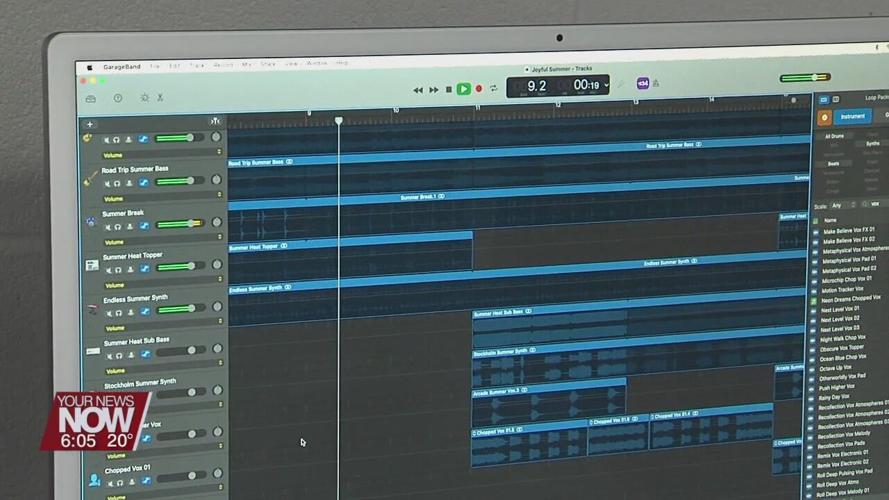Screen dimensions: 889x500
Task: Open the Window menu
Action: click(316, 63)
